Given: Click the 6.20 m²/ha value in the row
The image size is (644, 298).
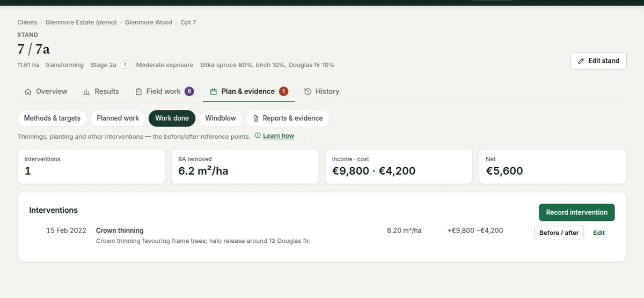Looking at the screenshot, I should coord(404,230).
